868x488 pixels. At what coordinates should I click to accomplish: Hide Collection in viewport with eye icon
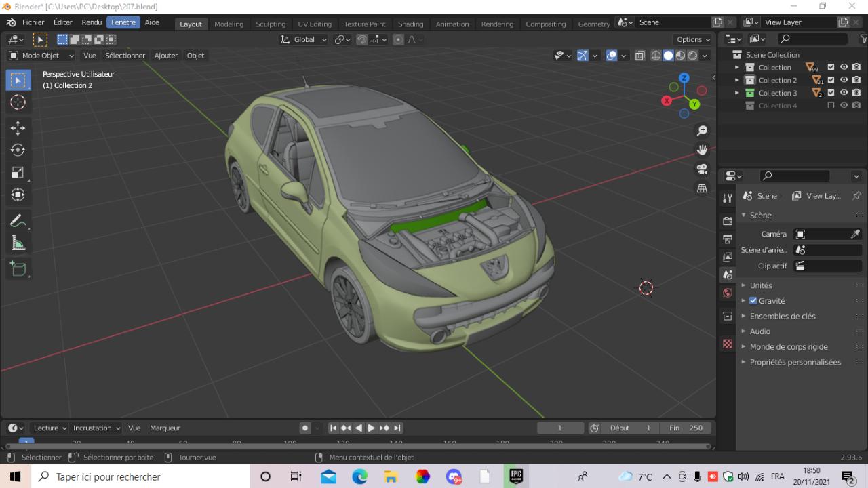tap(844, 67)
